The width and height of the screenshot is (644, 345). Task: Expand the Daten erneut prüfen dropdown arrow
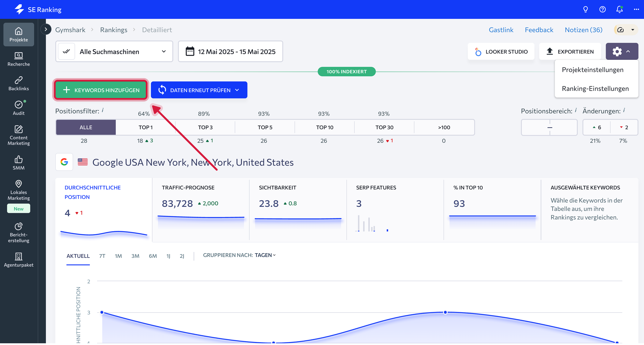237,90
